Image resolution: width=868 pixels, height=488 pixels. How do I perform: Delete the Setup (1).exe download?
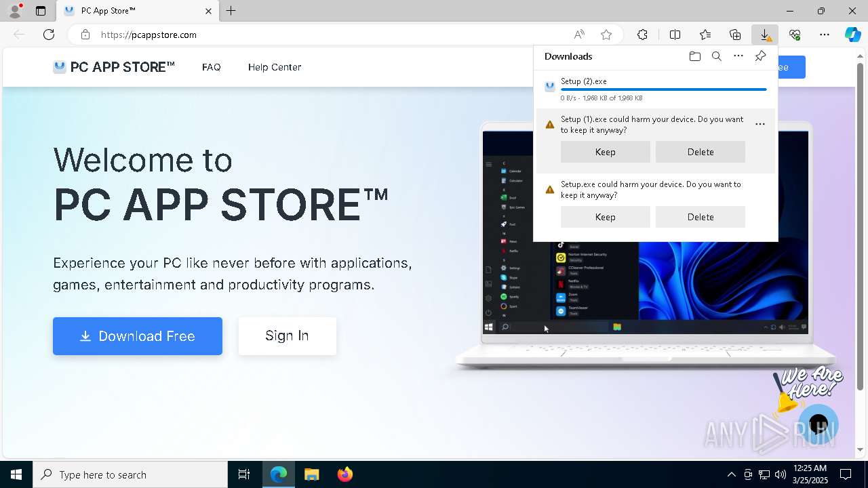[701, 152]
